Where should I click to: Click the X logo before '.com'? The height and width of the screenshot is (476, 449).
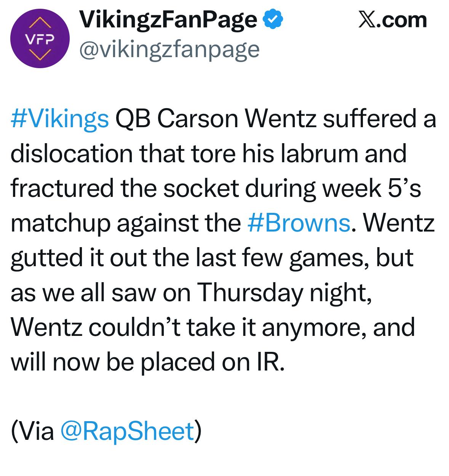click(x=366, y=20)
